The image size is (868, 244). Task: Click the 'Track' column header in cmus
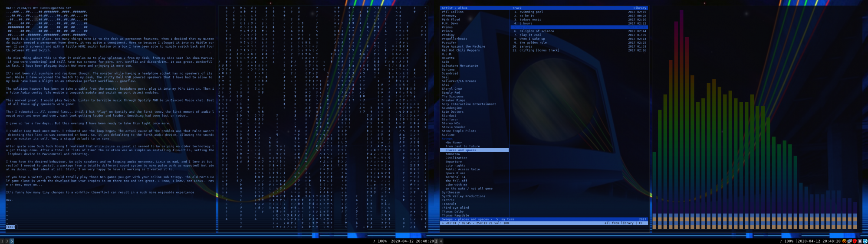517,8
